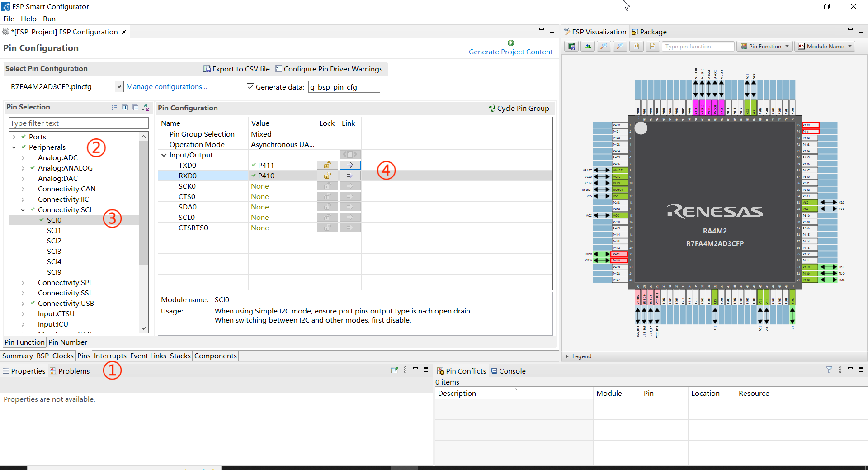Select SCI9 in the peripherals tree
This screenshot has height=470, width=868.
point(54,272)
